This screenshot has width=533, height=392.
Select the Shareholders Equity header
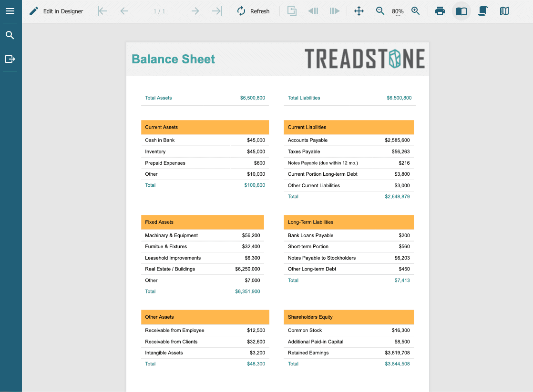click(x=349, y=317)
